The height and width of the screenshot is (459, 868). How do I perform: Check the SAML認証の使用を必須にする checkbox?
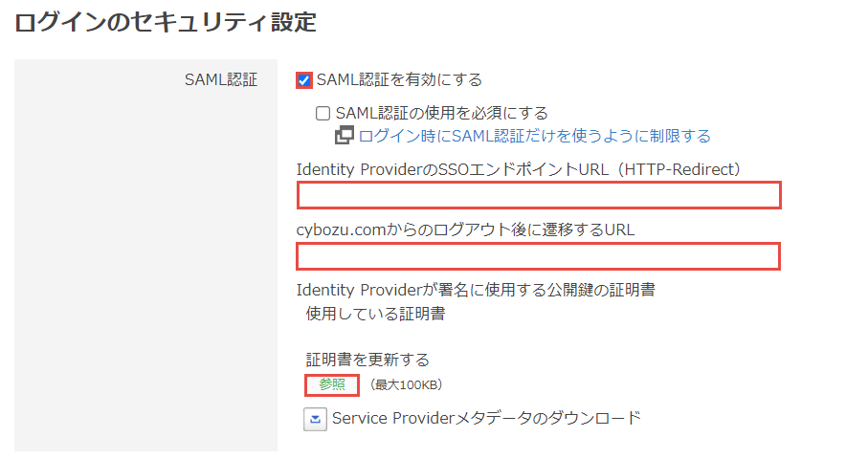(323, 113)
